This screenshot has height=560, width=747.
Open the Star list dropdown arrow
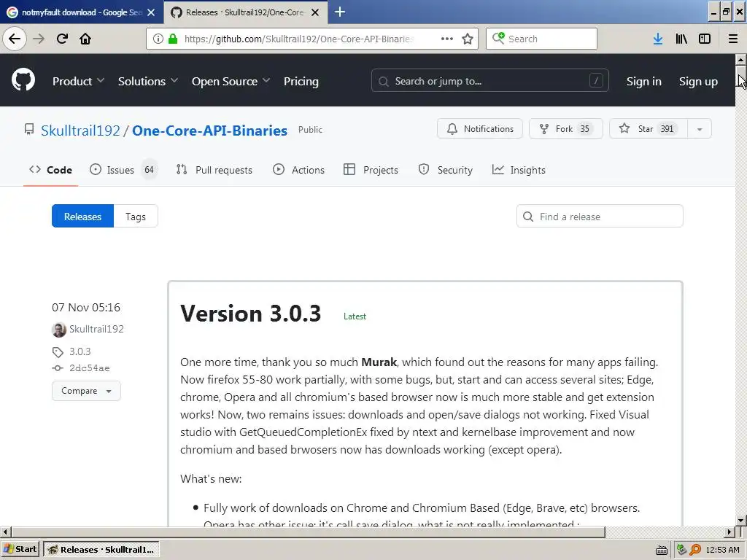coord(700,129)
